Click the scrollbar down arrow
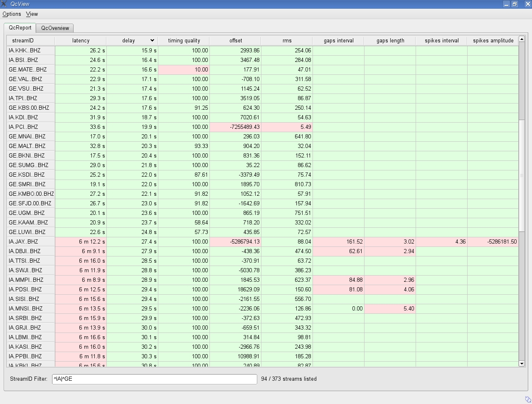This screenshot has height=404, width=532. (x=522, y=363)
